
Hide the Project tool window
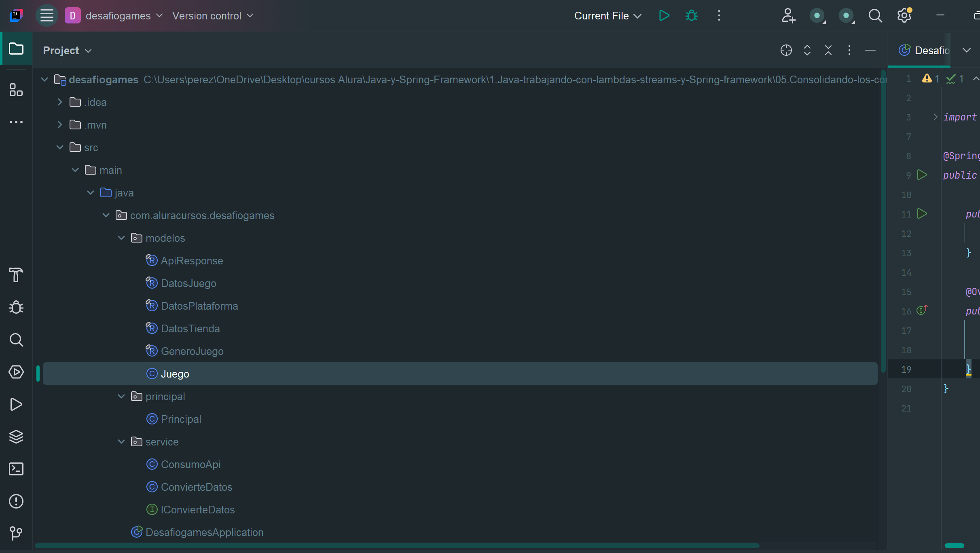coord(870,51)
